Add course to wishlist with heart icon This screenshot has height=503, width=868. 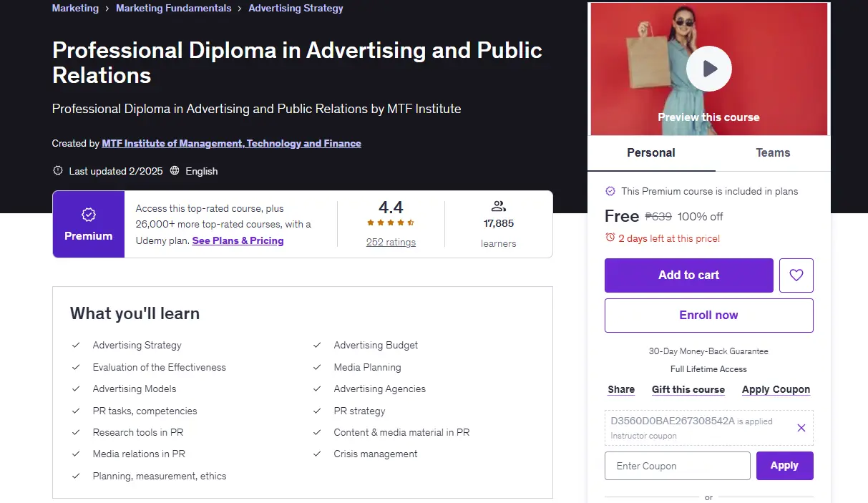(796, 275)
